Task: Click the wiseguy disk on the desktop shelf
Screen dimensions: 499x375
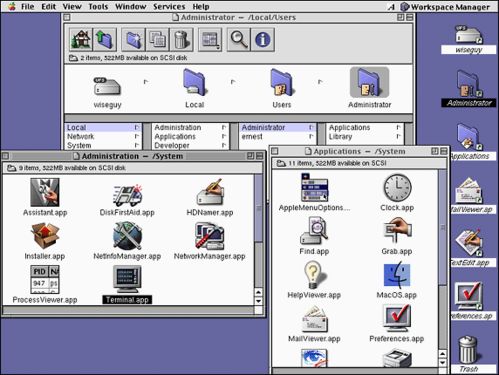Action: click(469, 35)
